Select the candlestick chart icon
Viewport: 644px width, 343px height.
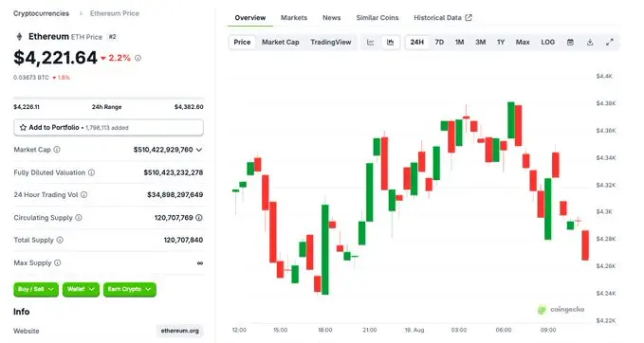(x=390, y=43)
